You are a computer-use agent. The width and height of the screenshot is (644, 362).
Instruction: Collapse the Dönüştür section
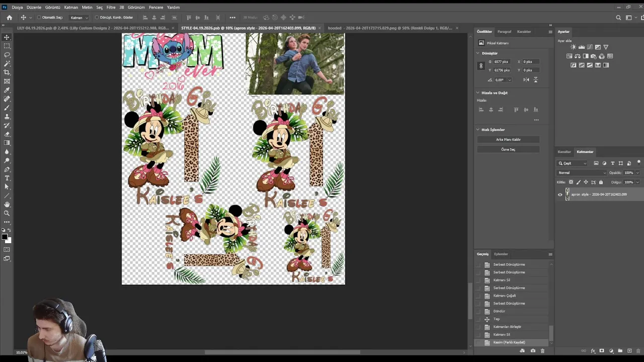click(x=478, y=53)
